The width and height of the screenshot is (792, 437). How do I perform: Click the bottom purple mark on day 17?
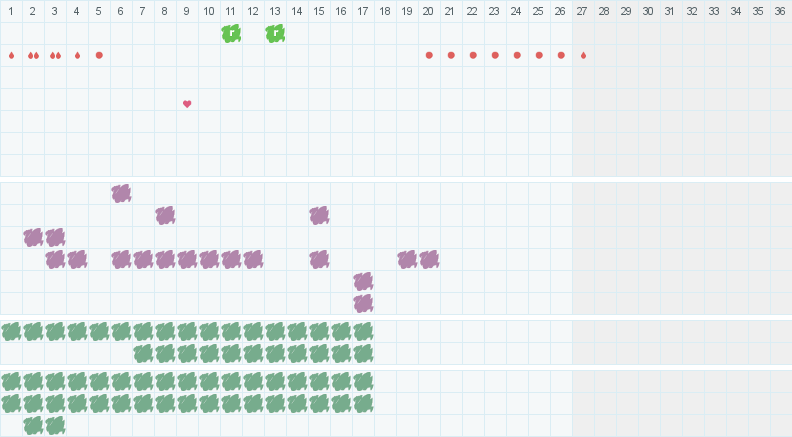363,303
